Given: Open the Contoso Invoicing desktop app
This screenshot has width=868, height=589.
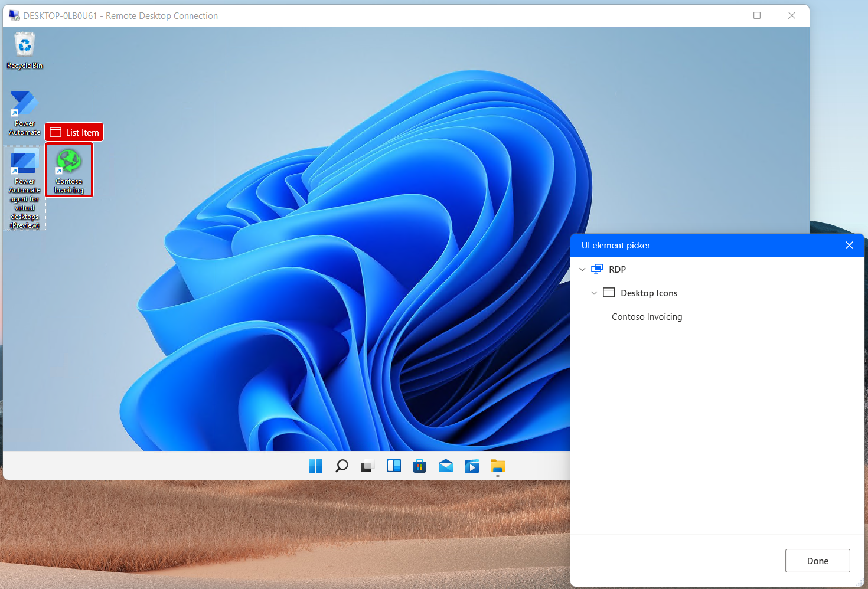Looking at the screenshot, I should click(68, 169).
